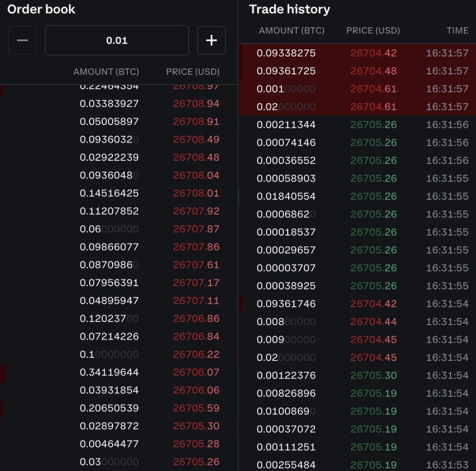476x471 pixels.
Task: Click the trade priced 26705.30
Action: (373, 375)
